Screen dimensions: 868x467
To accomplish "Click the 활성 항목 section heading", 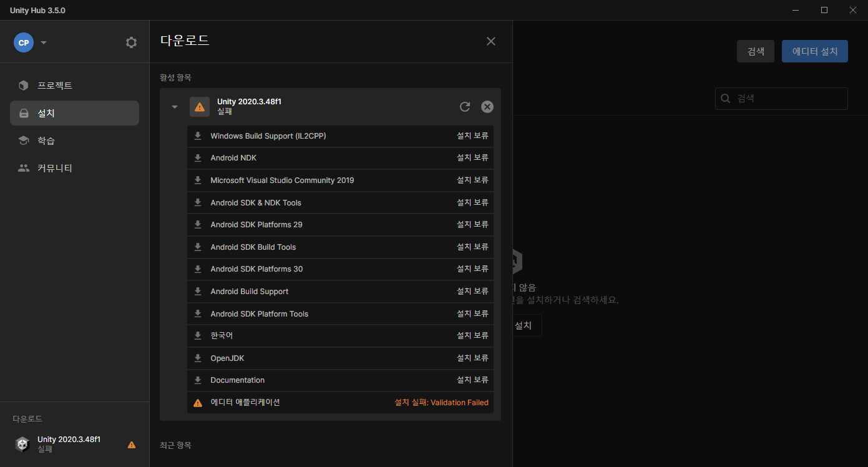I will tap(175, 78).
